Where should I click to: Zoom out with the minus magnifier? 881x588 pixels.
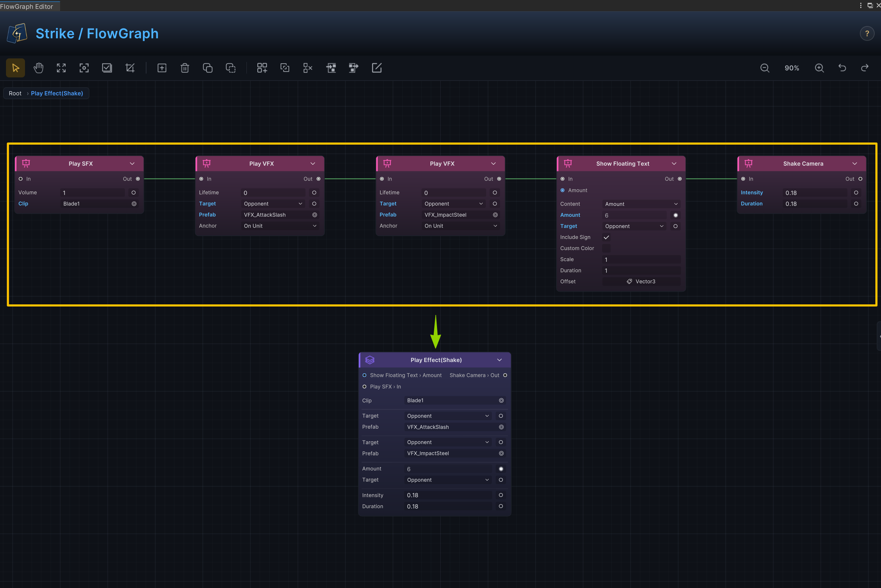[765, 68]
